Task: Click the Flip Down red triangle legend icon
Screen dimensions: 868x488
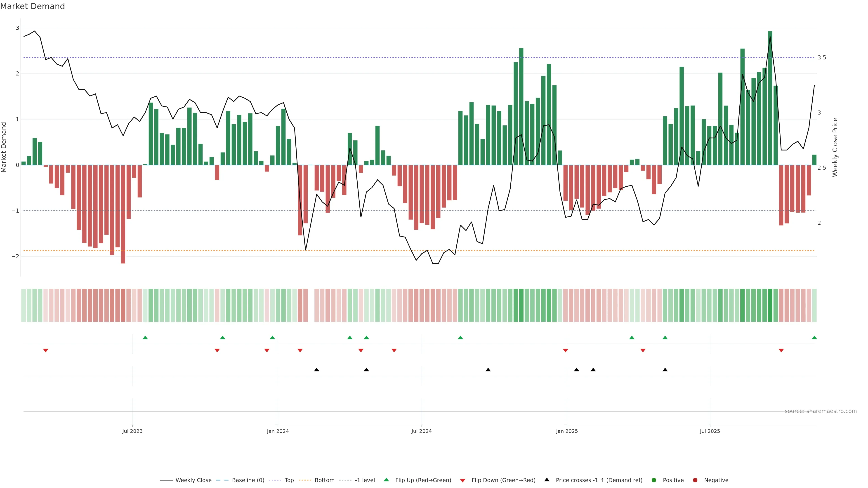Action: (x=463, y=480)
